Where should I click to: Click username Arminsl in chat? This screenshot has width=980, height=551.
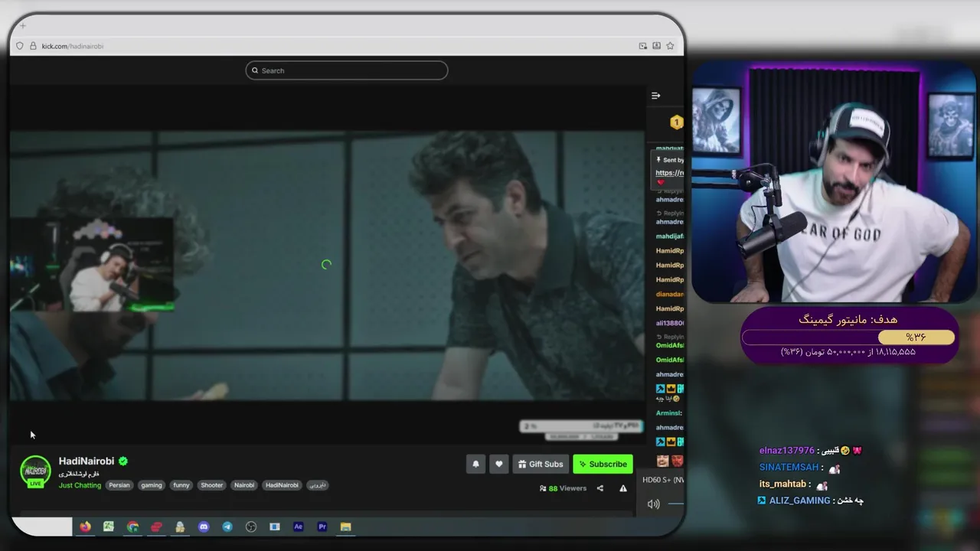(669, 413)
